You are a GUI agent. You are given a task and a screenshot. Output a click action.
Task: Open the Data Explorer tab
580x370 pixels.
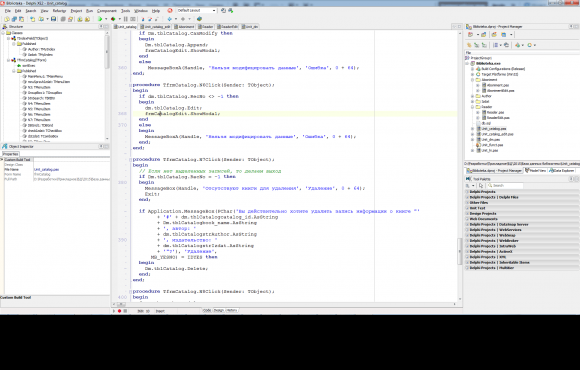[x=562, y=171]
